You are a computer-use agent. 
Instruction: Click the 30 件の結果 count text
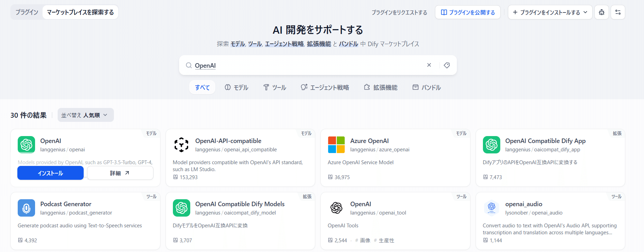coord(28,115)
